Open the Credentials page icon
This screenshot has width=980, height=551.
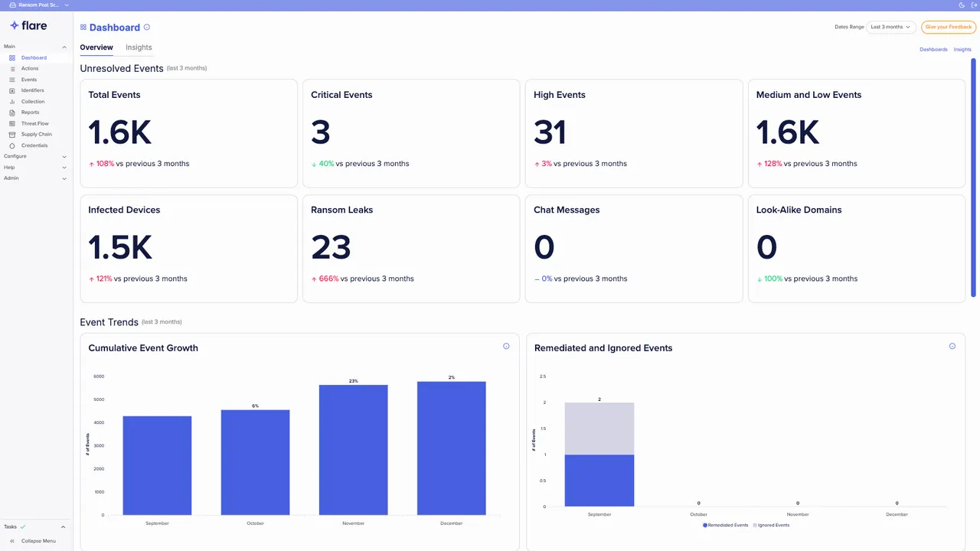(12, 145)
